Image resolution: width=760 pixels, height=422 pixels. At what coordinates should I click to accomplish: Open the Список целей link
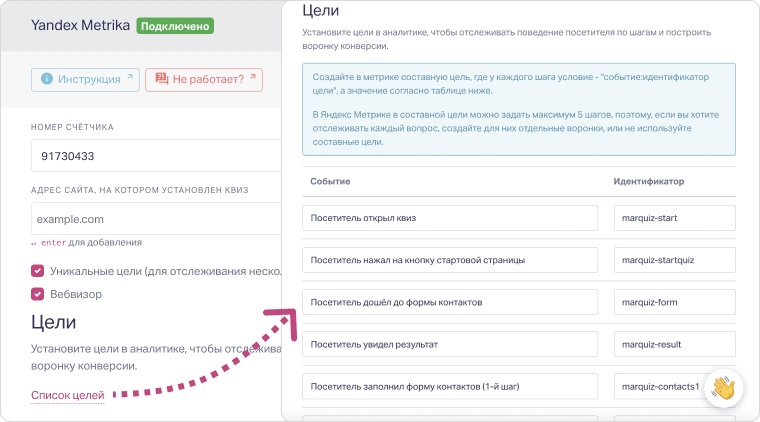67,396
